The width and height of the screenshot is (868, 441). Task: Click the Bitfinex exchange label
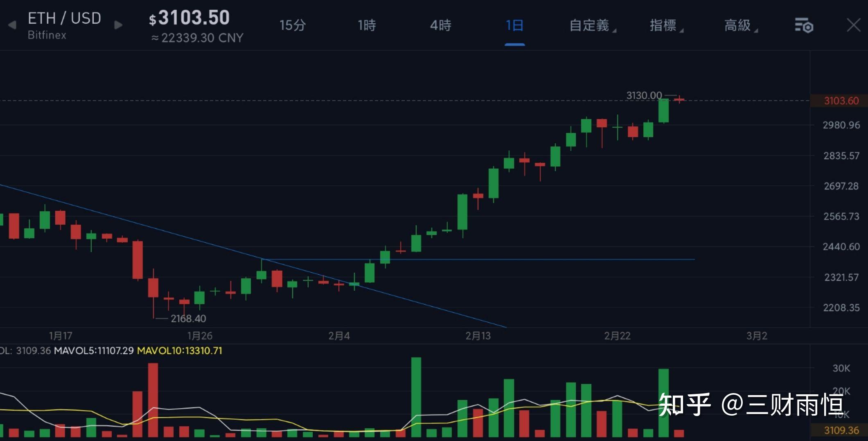47,35
